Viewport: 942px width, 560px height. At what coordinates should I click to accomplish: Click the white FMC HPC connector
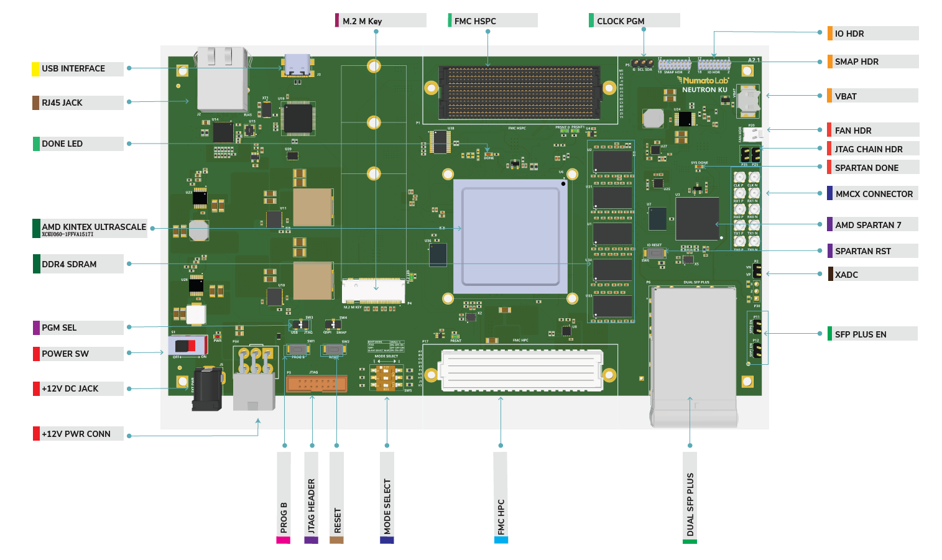pyautogui.click(x=521, y=369)
